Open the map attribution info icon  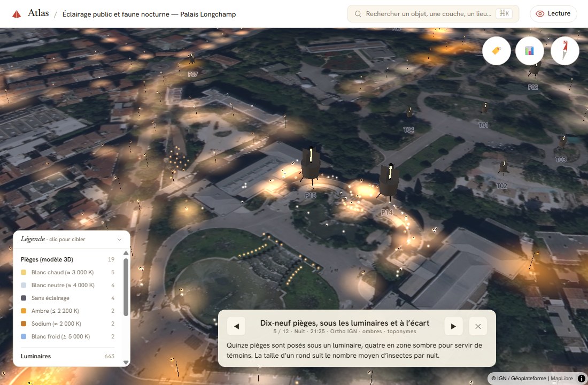[581, 379]
